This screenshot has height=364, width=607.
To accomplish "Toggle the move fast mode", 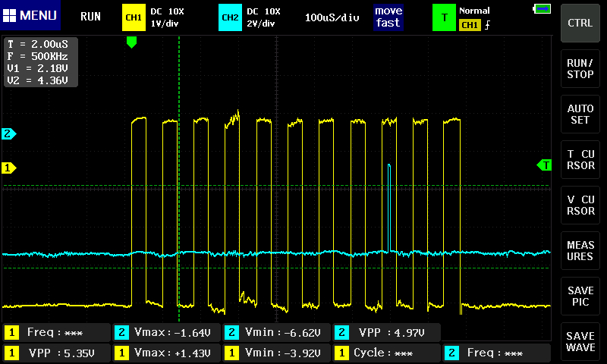I will (x=388, y=17).
